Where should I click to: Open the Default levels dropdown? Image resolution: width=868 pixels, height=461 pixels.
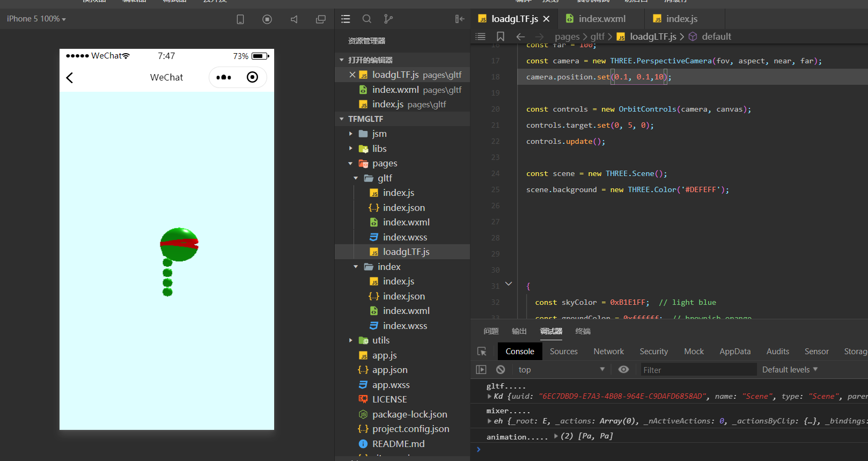790,370
